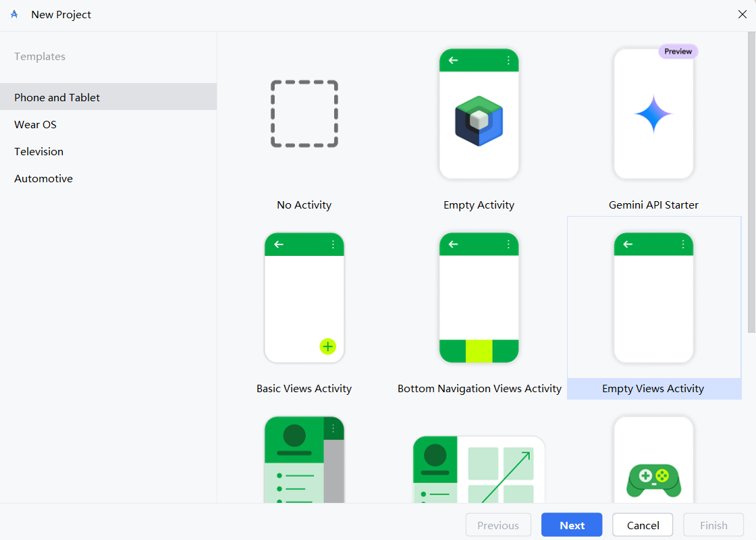Choose the No Activity template
The height and width of the screenshot is (540, 756).
(304, 113)
